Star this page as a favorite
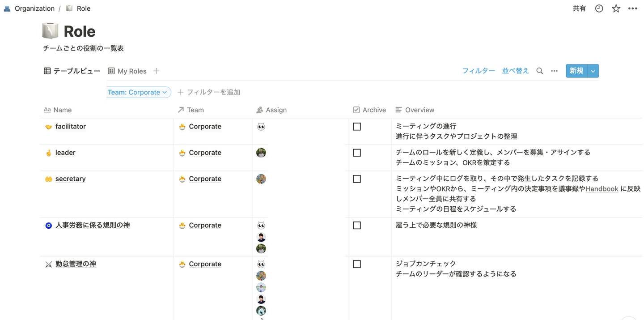Screen dimensions: 644x320 (x=616, y=9)
